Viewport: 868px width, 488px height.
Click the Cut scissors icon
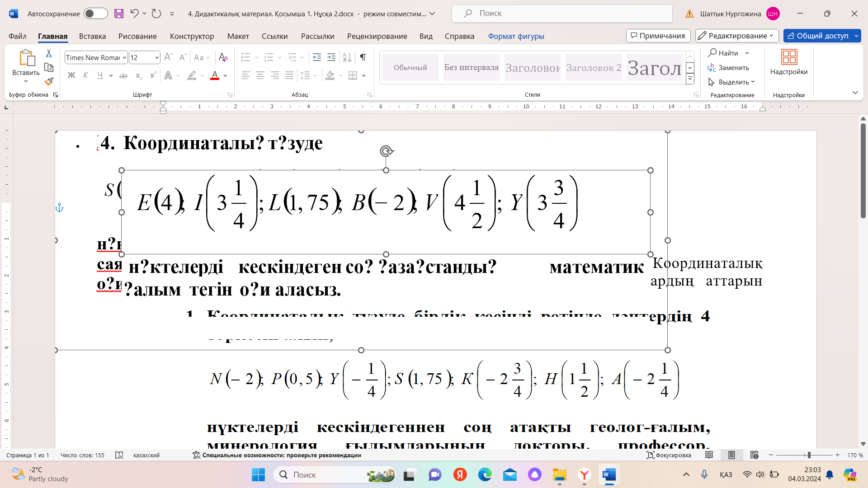[x=49, y=53]
